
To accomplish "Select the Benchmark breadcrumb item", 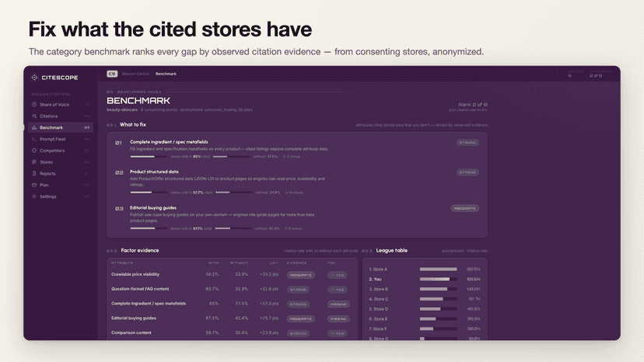I will click(166, 74).
